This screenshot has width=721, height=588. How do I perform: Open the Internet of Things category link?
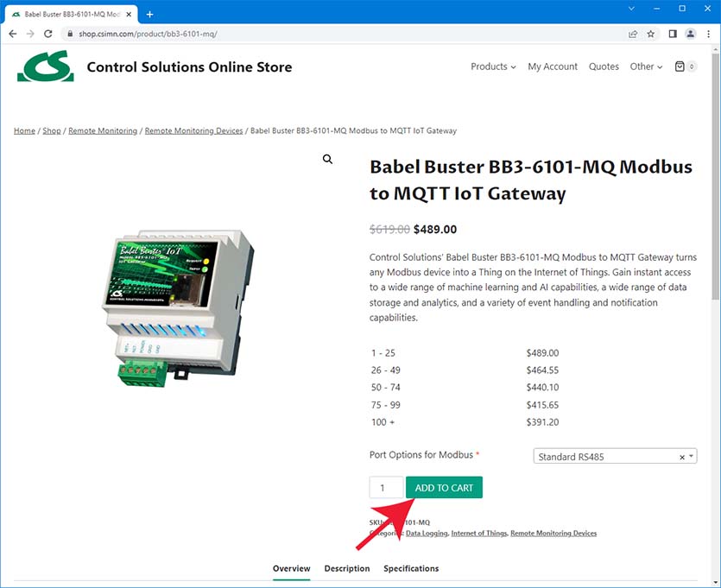click(x=478, y=533)
